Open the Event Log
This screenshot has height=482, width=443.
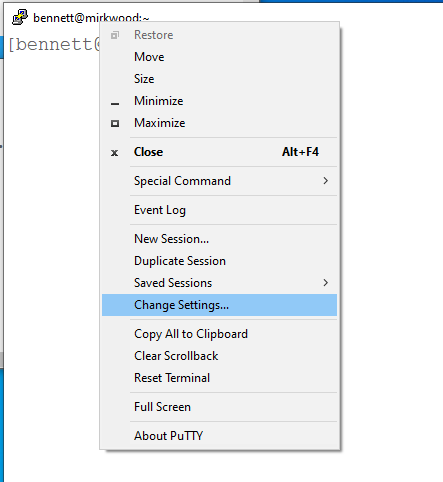[x=219, y=210]
